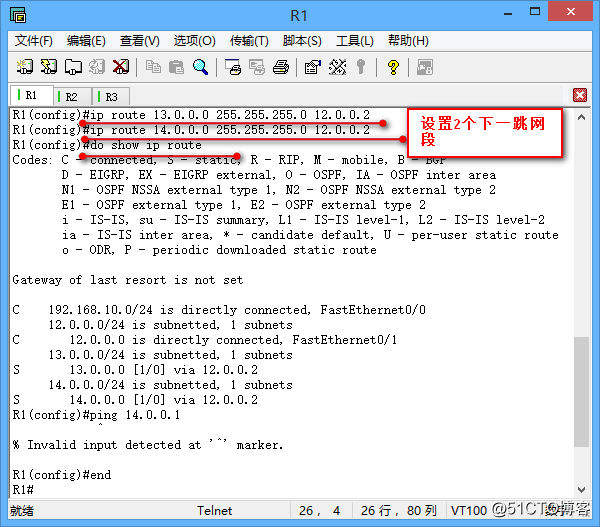
Task: Open the 传输(T) menu
Action: [x=249, y=41]
